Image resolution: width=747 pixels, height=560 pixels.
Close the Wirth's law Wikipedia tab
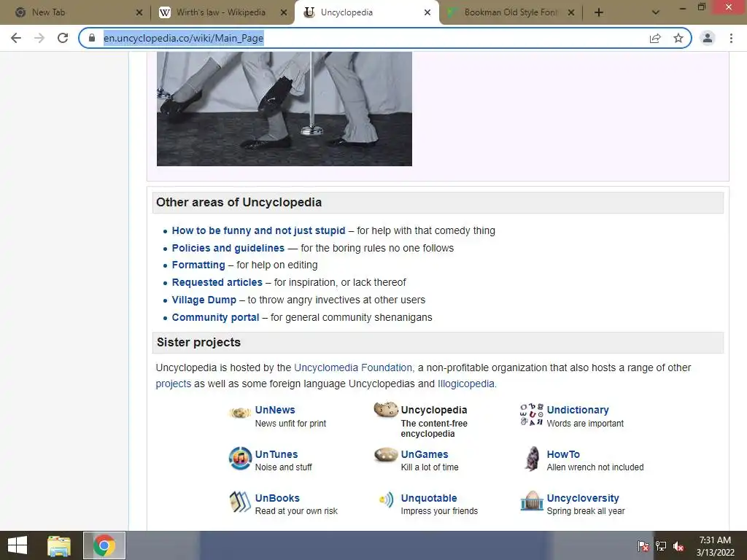coord(284,13)
